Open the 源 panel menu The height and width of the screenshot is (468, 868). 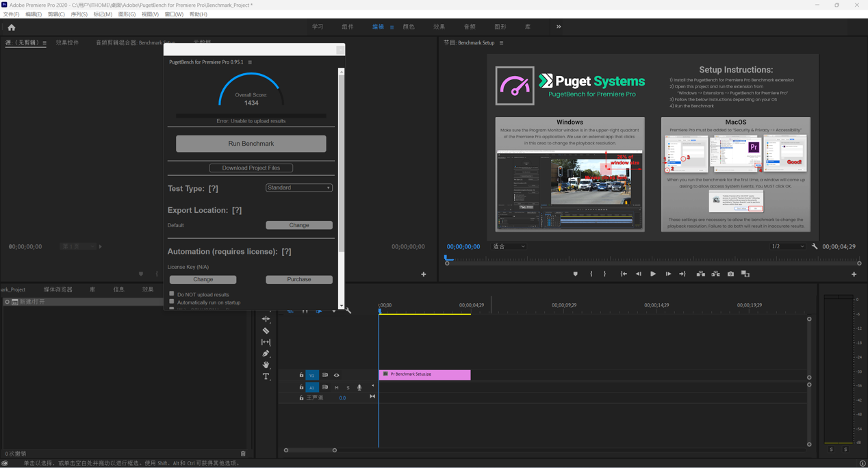(44, 43)
